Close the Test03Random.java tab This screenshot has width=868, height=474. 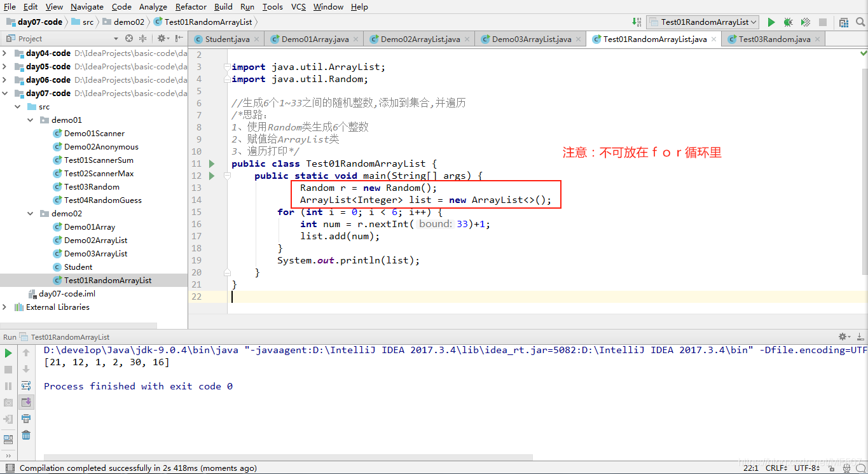coord(817,39)
